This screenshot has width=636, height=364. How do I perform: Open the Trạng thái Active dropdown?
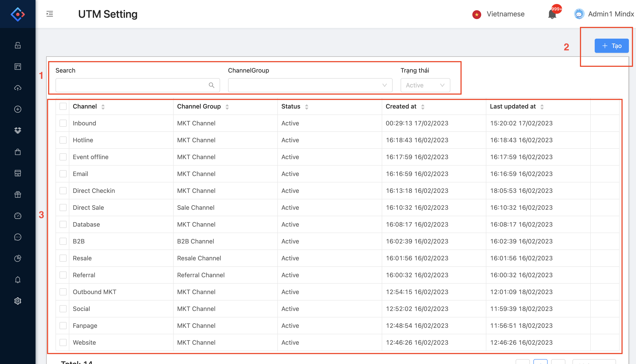point(425,85)
